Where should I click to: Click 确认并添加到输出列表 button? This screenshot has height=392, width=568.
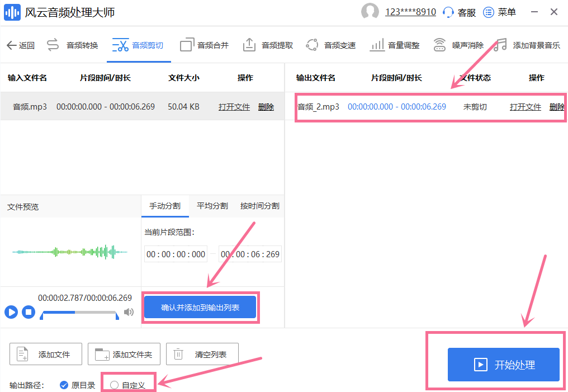(x=200, y=307)
